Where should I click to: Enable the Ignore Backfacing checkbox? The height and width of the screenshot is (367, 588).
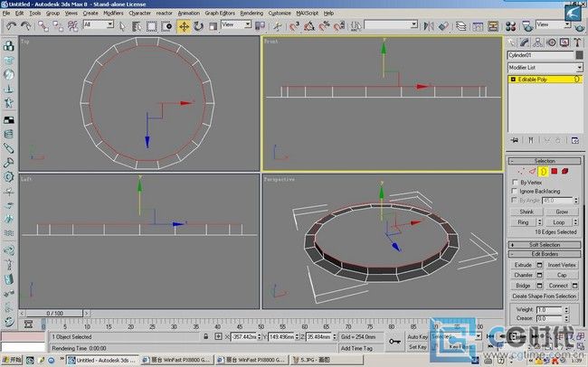click(515, 191)
